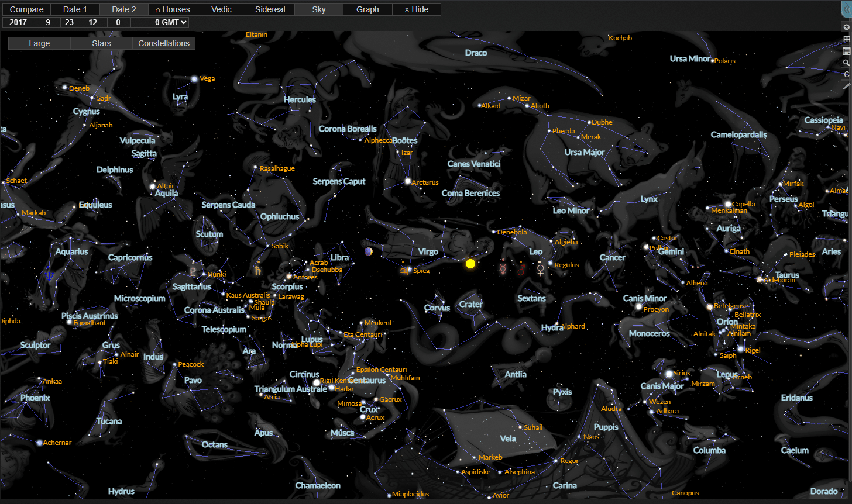Viewport: 852px width, 504px height.
Task: Switch to the Date 1 tab
Action: pos(75,9)
